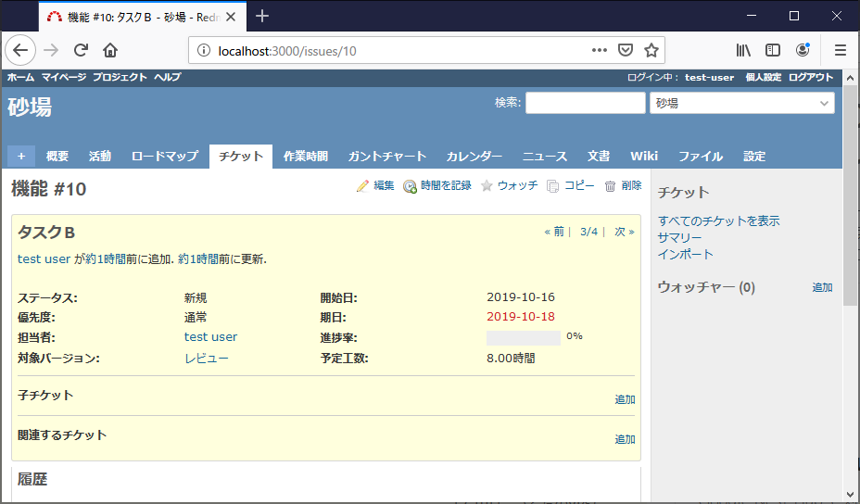The image size is (860, 504).
Task: Click the 編集 pencil icon
Action: pyautogui.click(x=362, y=186)
